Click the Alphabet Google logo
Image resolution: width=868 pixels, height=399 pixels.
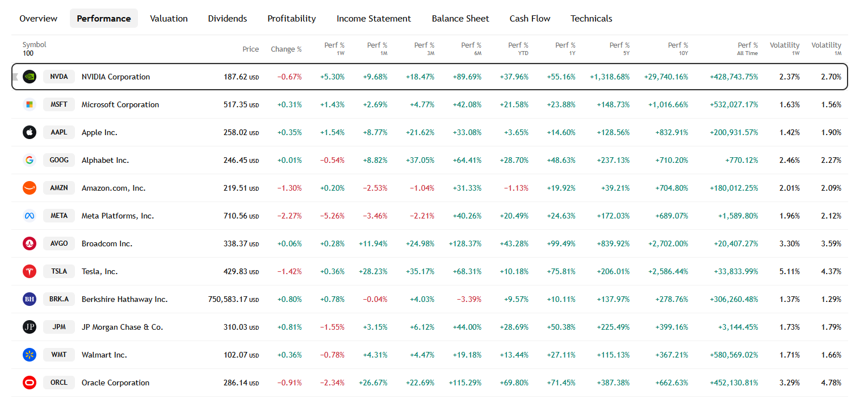pos(29,159)
